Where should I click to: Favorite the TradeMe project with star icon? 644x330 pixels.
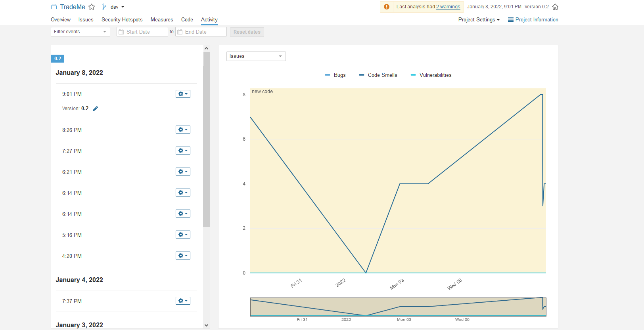pos(92,7)
